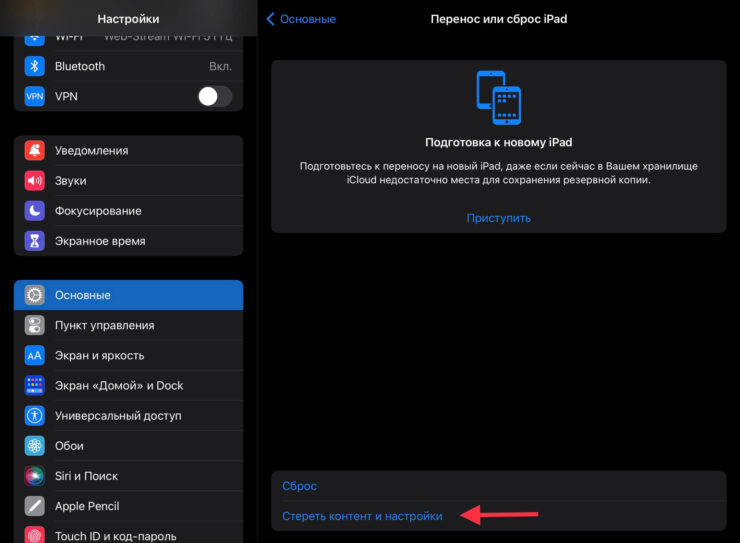Open the Экран и яркость row

(x=128, y=356)
